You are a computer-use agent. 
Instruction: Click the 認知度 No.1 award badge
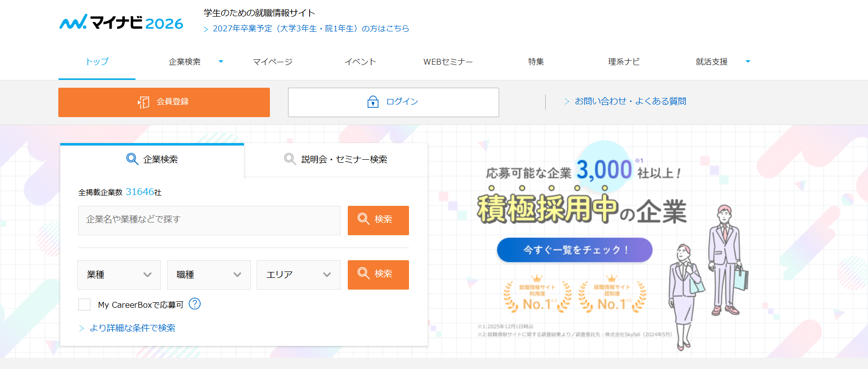click(612, 295)
